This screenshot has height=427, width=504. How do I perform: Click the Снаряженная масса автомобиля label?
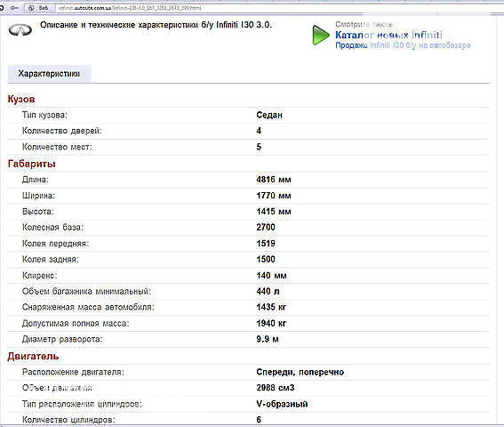click(88, 307)
